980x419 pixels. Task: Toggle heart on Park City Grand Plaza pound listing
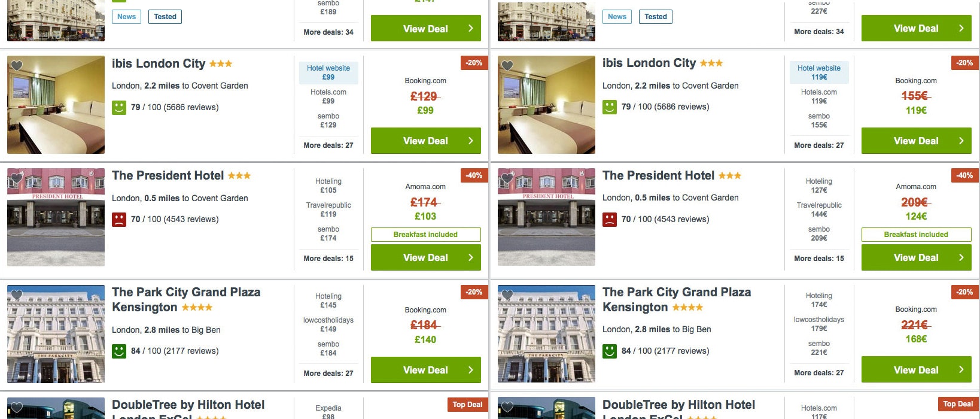(x=17, y=294)
